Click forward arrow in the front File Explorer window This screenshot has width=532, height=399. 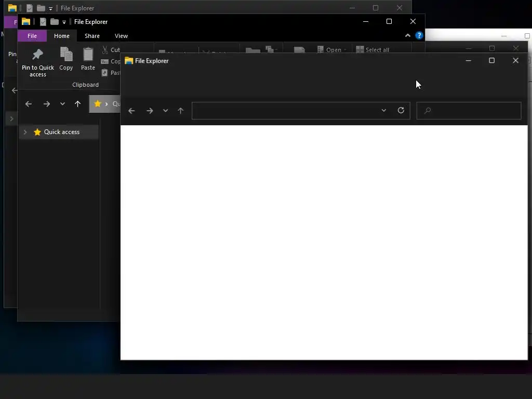(150, 111)
